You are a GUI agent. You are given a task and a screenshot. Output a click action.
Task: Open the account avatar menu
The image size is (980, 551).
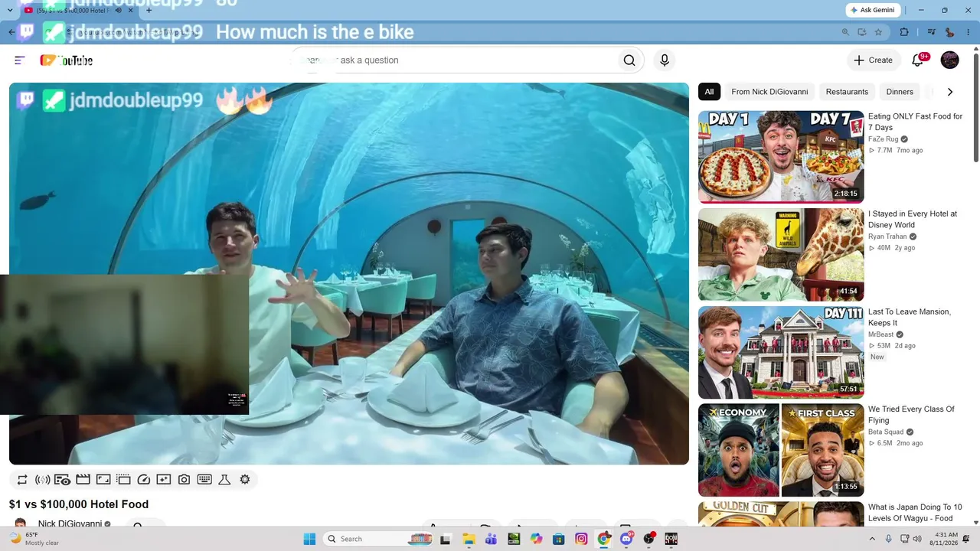click(x=949, y=60)
